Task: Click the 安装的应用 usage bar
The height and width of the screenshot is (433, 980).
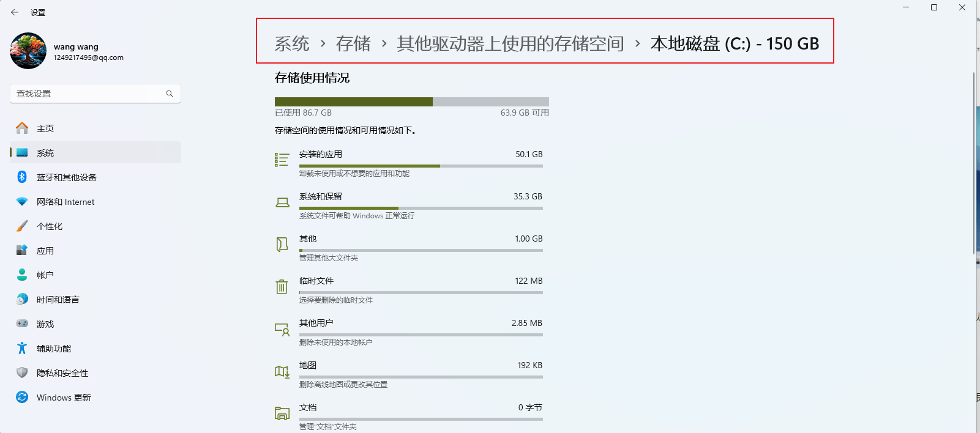Action: pyautogui.click(x=421, y=166)
